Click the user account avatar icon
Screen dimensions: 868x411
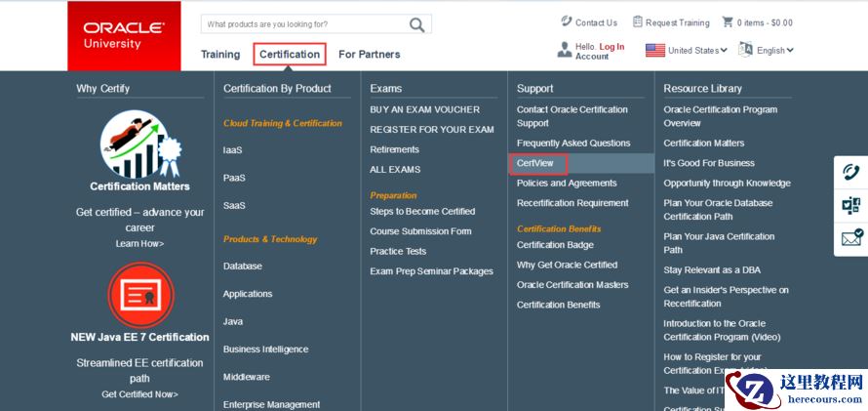[564, 50]
